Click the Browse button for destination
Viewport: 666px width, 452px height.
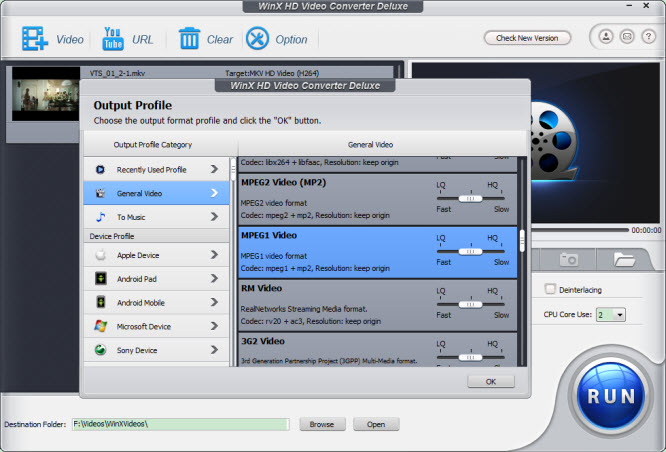click(321, 424)
